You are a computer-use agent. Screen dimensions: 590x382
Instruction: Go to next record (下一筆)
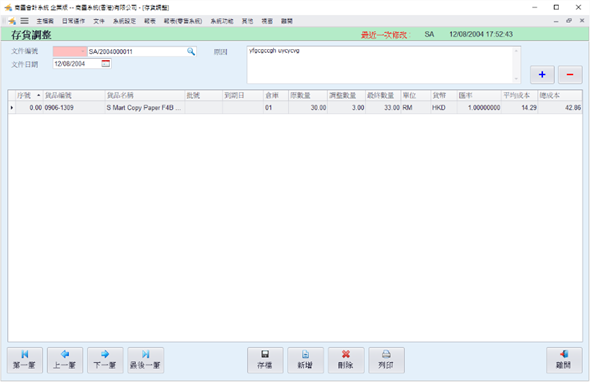105,360
